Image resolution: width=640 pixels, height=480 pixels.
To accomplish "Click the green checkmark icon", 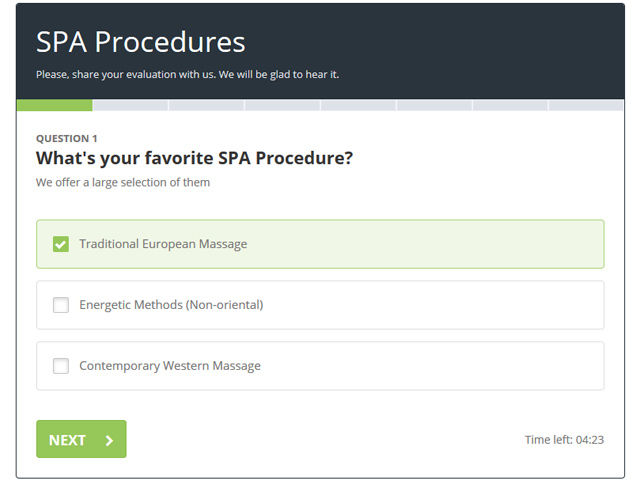I will coord(61,244).
